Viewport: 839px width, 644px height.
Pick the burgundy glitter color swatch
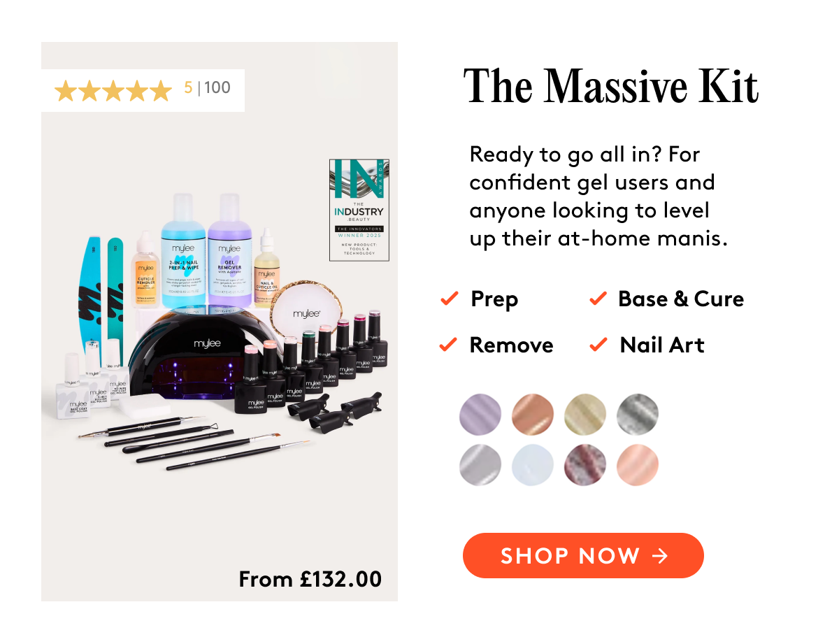click(x=585, y=466)
